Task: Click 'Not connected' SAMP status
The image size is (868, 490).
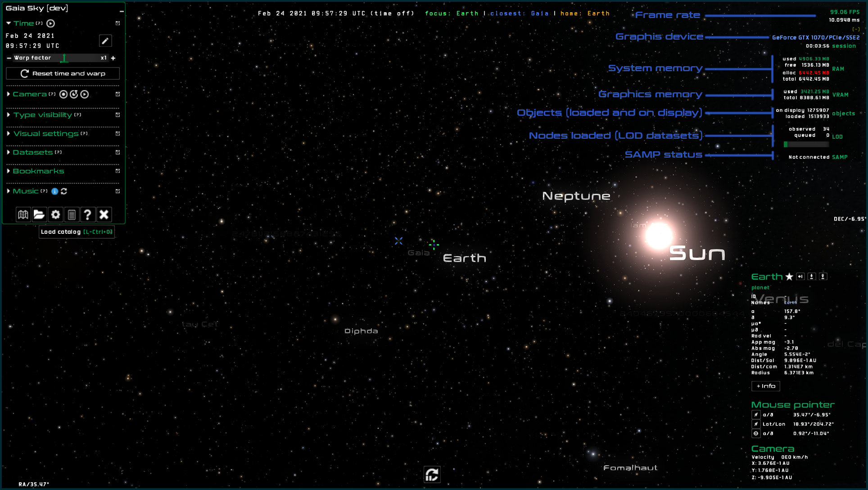Action: click(809, 157)
